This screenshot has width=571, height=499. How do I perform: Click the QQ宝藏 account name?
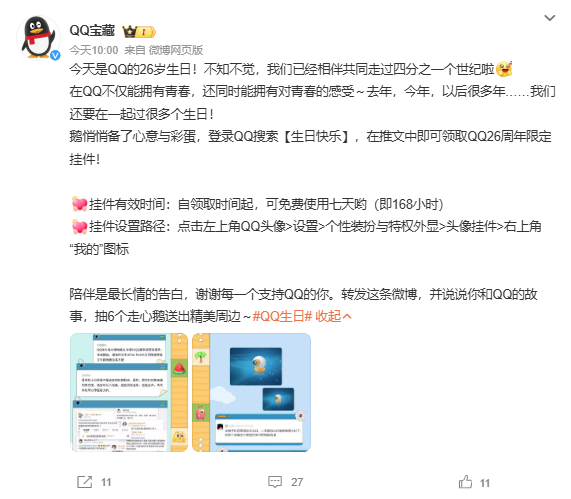pyautogui.click(x=92, y=31)
